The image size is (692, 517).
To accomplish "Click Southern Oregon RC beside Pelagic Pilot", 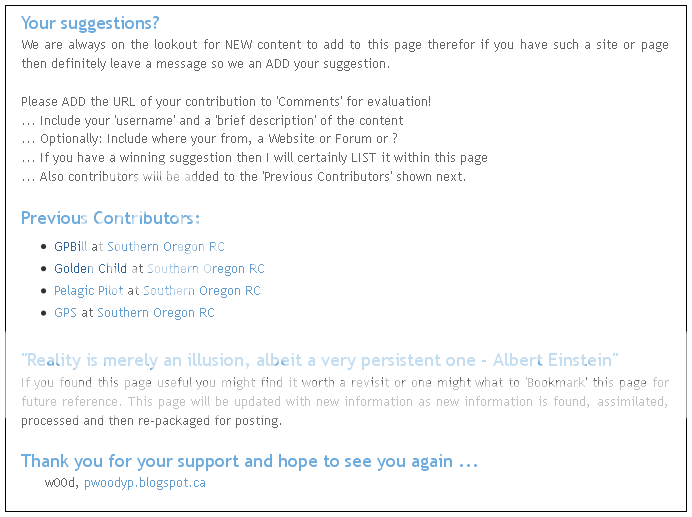I will click(201, 291).
